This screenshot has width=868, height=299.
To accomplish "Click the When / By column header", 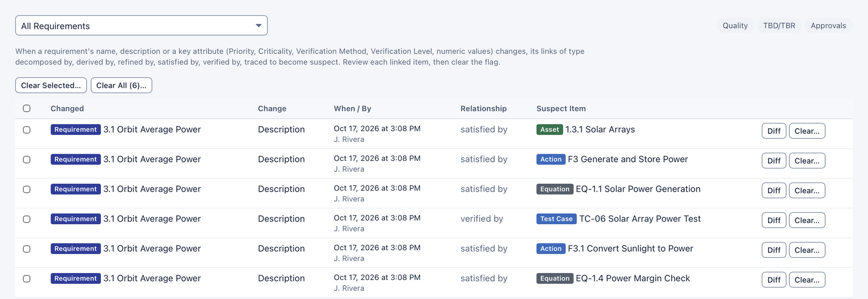I will pos(353,108).
